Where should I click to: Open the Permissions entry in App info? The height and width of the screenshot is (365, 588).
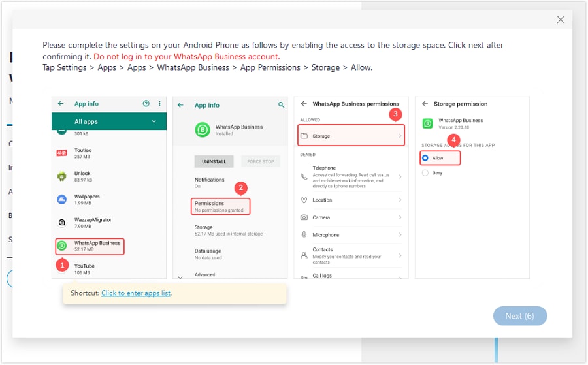point(221,206)
